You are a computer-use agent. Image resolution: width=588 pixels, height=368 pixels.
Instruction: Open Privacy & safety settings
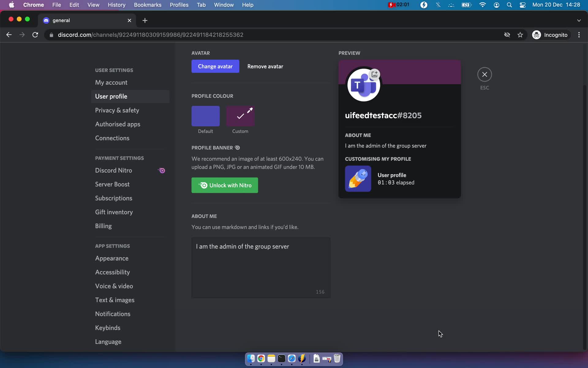coord(117,110)
